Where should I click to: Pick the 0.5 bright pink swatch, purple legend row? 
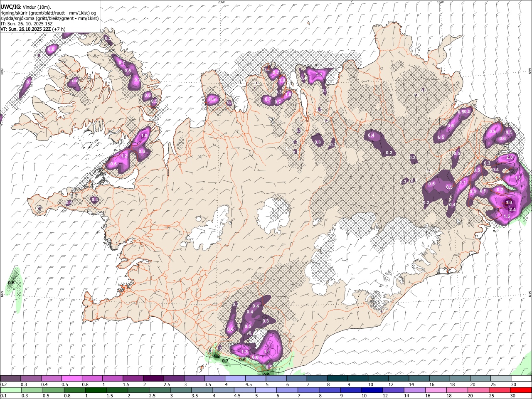click(x=71, y=378)
